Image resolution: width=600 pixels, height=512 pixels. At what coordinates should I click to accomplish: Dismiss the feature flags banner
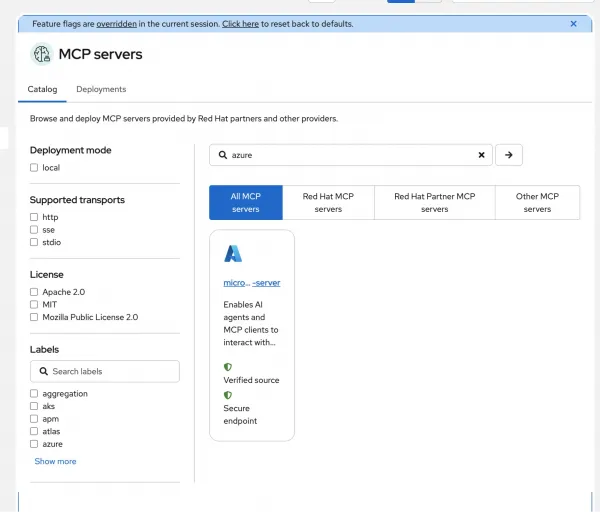573,24
